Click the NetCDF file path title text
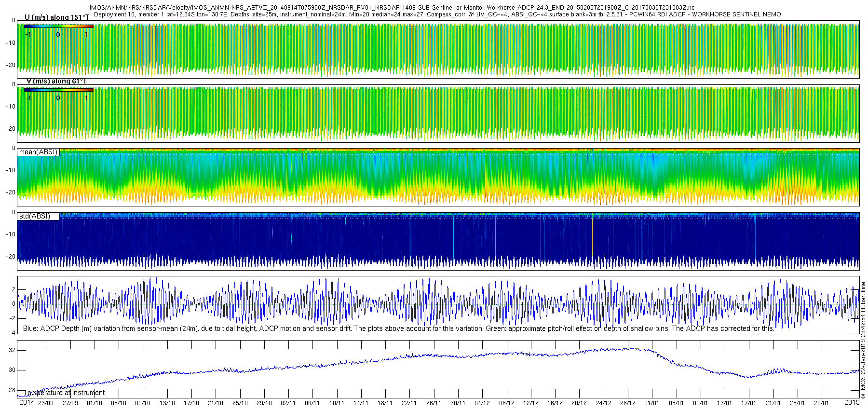This screenshot has width=868, height=410. point(392,8)
